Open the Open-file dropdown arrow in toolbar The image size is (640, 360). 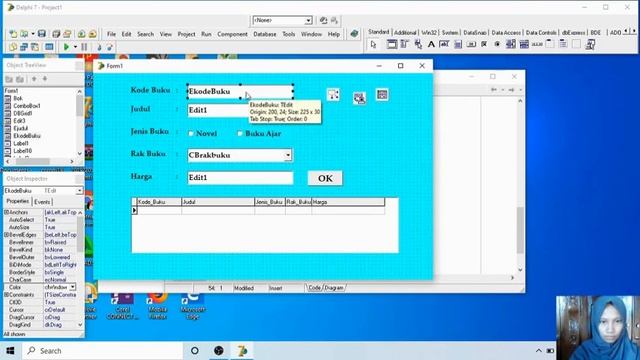[33, 34]
